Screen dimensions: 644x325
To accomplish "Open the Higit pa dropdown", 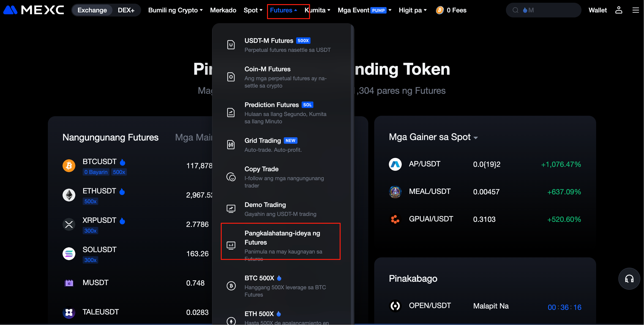I will tap(412, 10).
